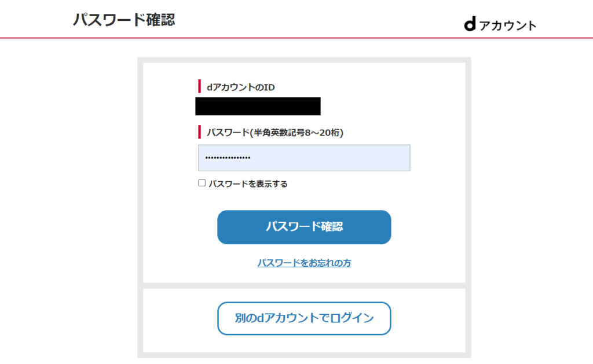This screenshot has height=364, width=593.
Task: Click the アカウント text beside the d logo
Action: coord(507,25)
